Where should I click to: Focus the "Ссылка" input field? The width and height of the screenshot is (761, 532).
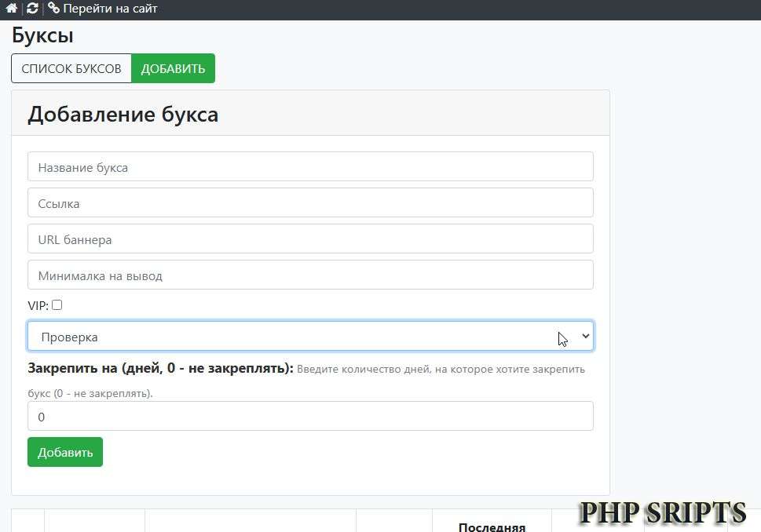(310, 202)
